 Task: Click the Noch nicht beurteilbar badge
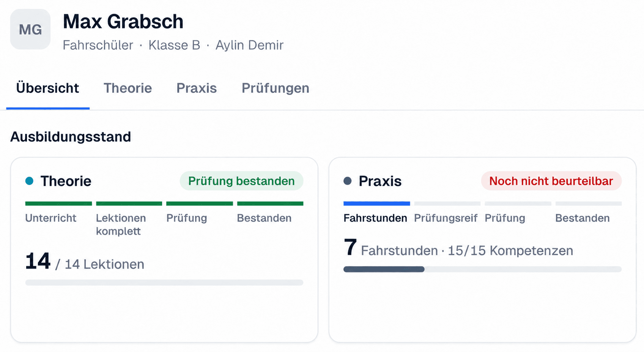(x=551, y=181)
